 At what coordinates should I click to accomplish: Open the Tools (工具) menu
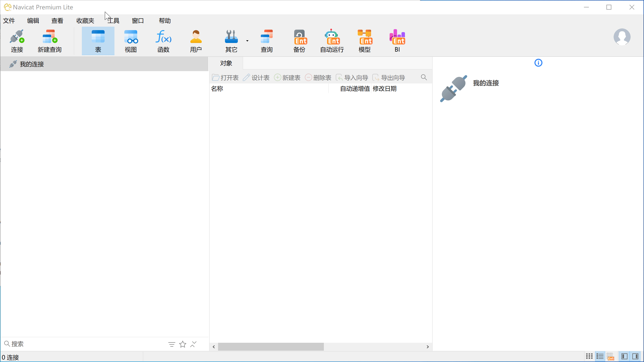(x=113, y=21)
